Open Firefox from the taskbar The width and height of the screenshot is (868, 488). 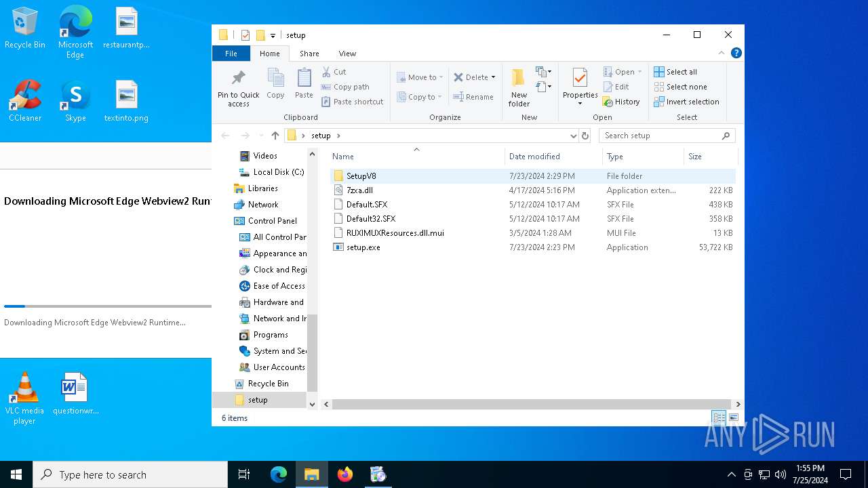(x=345, y=474)
